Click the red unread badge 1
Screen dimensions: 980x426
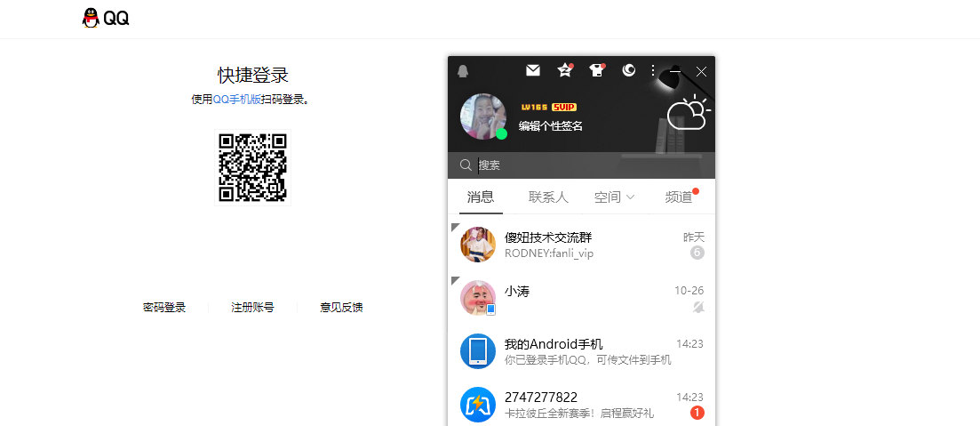697,413
